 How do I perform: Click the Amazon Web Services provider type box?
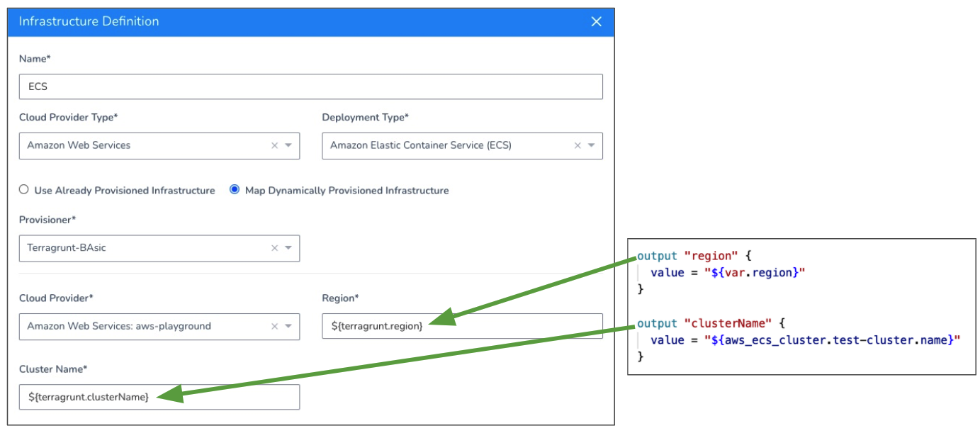tap(159, 145)
